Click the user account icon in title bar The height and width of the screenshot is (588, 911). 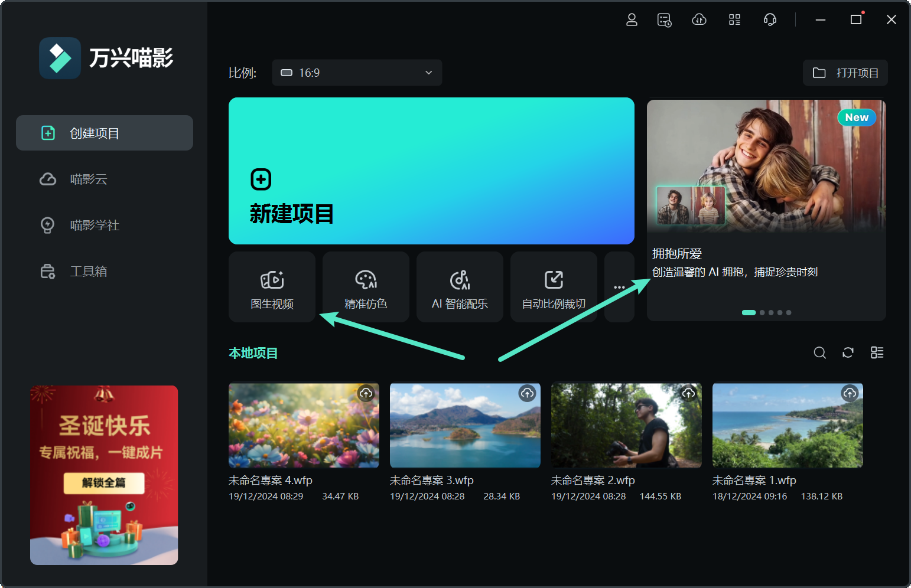coord(632,19)
